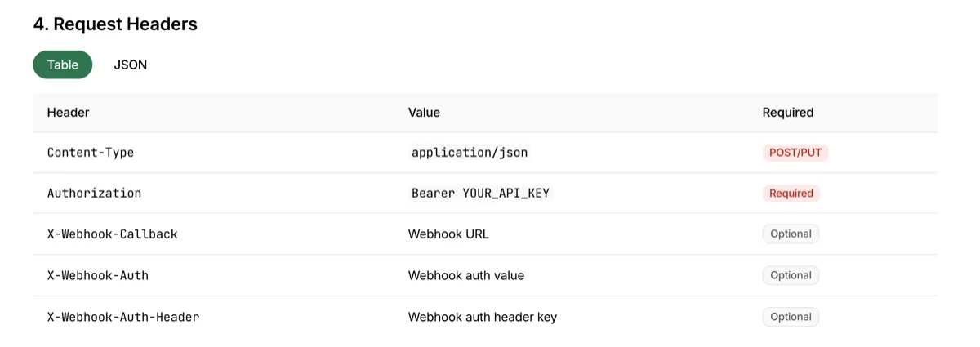Click Optional badge in X-Webhook-Callback row
The width and height of the screenshot is (980, 347).
pyautogui.click(x=791, y=234)
